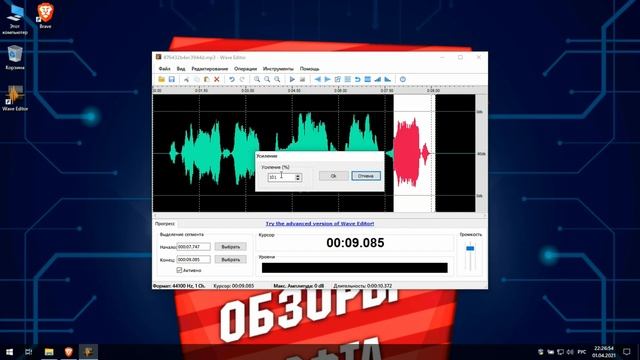Open the Windows Start menu
Screen dimensions: 640x360
pos(9,351)
